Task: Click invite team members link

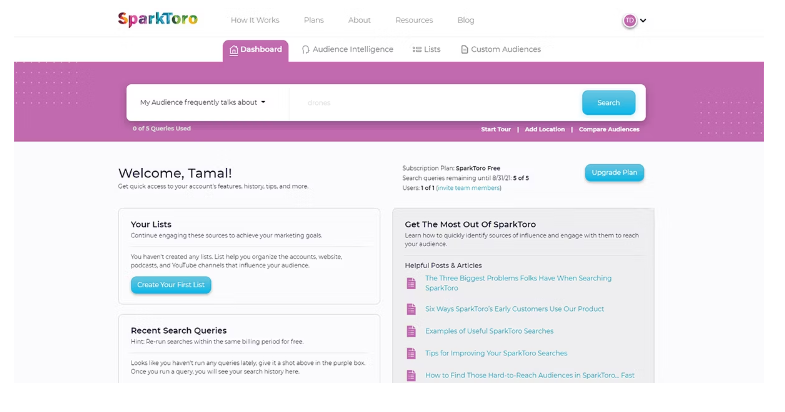Action: click(x=468, y=188)
